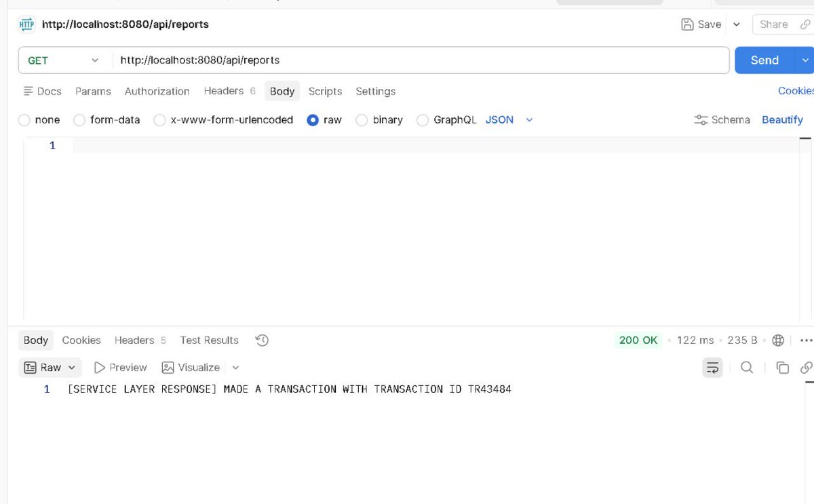Click the 200 OK status

[x=638, y=340]
